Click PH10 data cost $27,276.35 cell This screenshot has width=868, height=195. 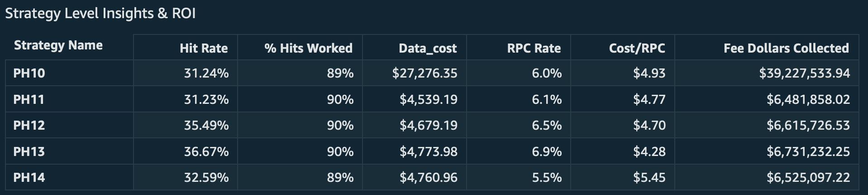[x=424, y=73]
